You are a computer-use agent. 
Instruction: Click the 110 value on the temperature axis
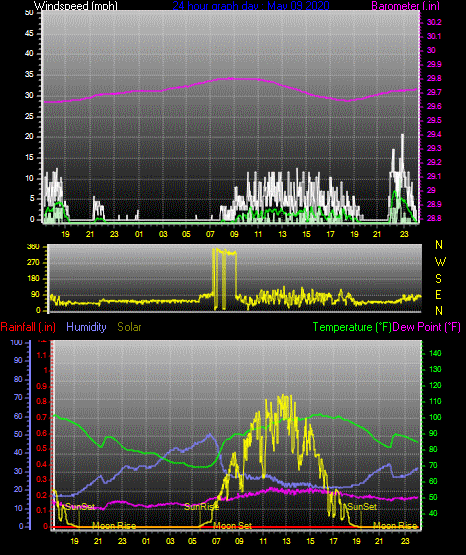coord(435,401)
